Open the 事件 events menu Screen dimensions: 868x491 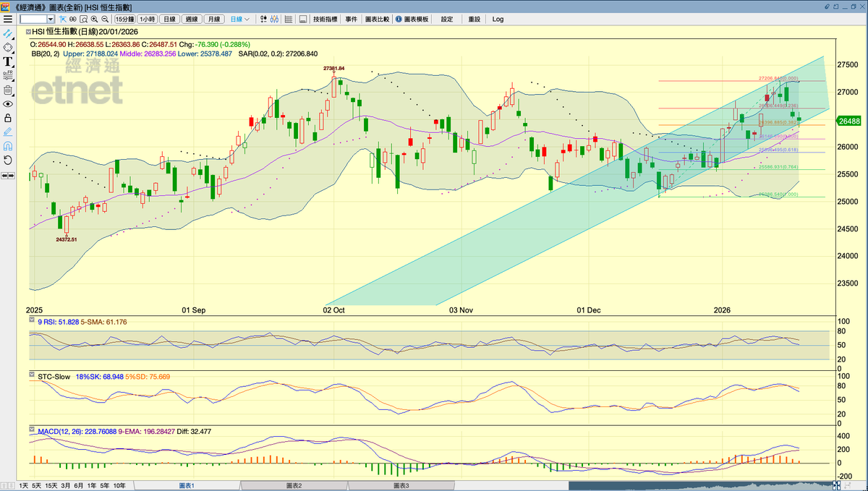click(x=352, y=19)
